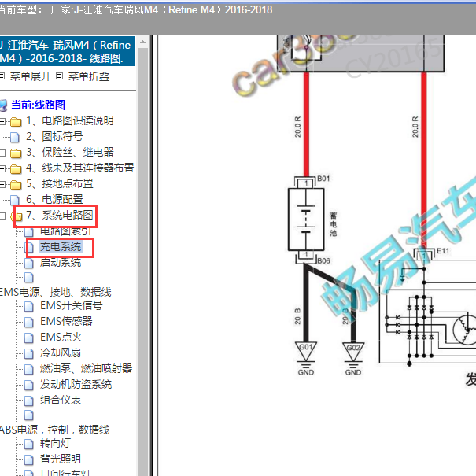Select 充电系统 diagram entry

[x=61, y=247]
